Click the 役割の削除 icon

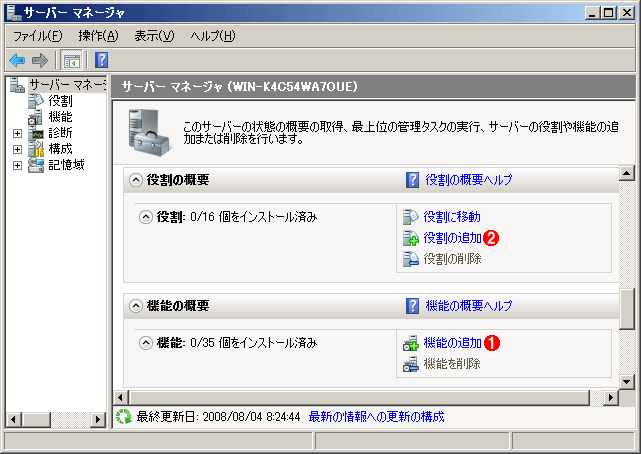click(411, 259)
